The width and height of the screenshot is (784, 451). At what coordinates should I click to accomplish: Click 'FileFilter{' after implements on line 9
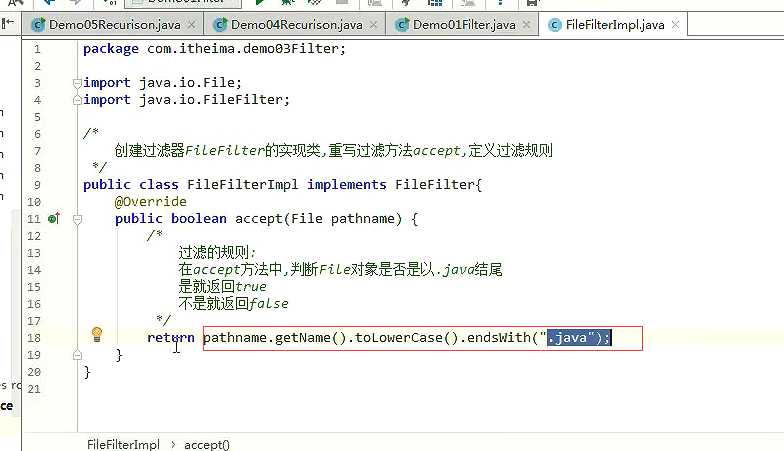pos(438,185)
